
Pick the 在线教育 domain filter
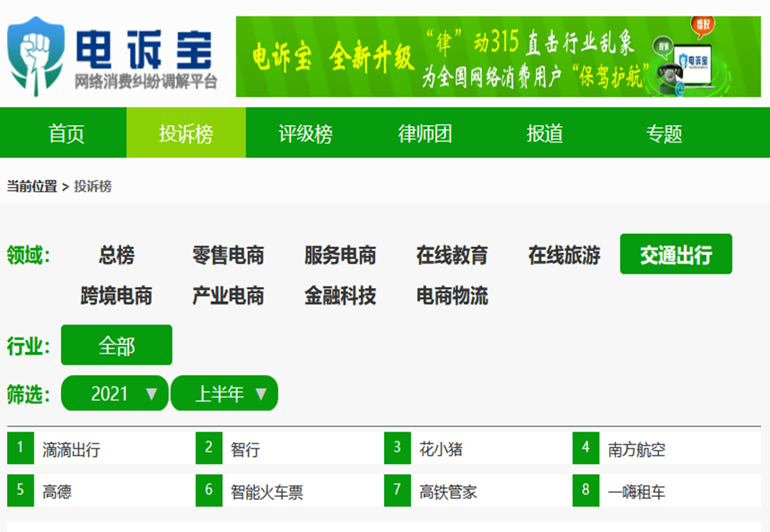click(452, 255)
